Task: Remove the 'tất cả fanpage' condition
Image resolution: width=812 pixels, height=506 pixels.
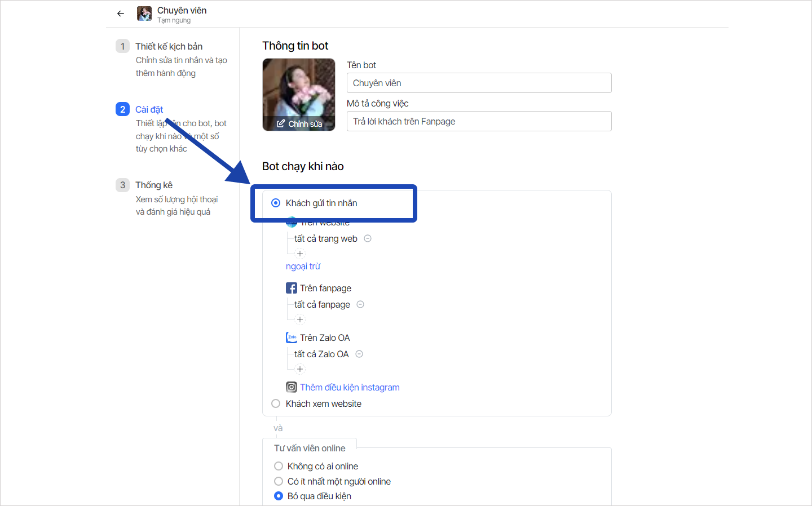Action: [x=360, y=304]
